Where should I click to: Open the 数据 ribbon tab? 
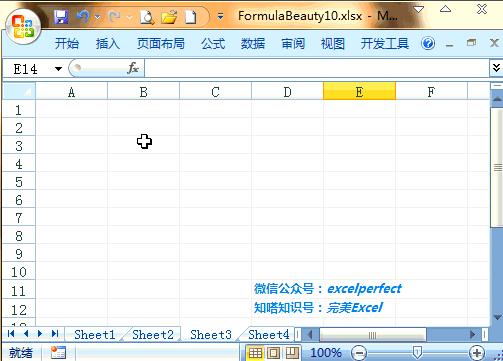coord(253,43)
